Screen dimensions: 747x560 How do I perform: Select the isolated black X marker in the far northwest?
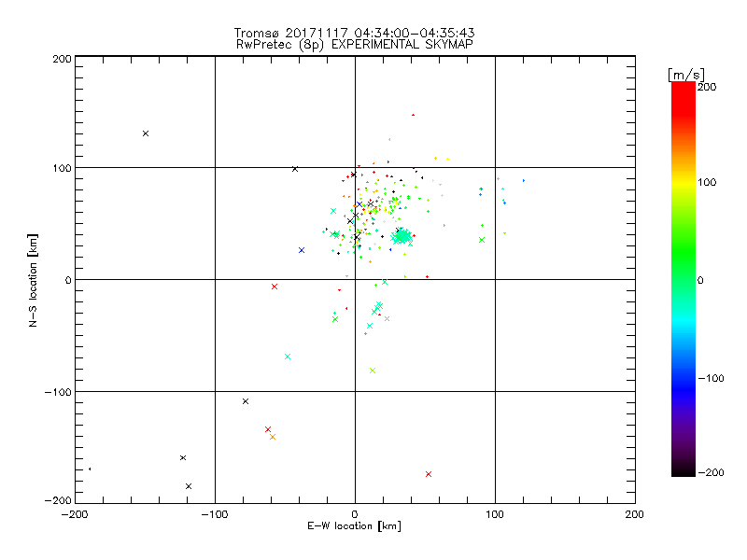146,133
